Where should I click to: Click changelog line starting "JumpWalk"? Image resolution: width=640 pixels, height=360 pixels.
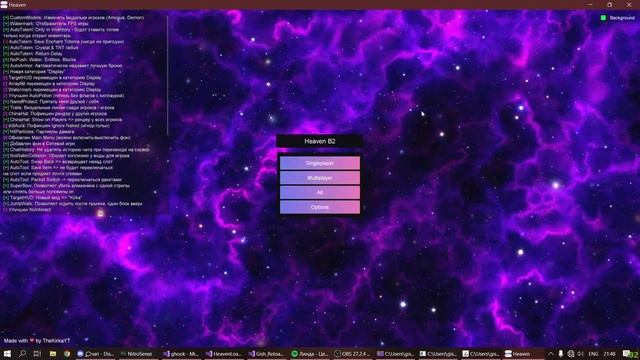(73, 204)
